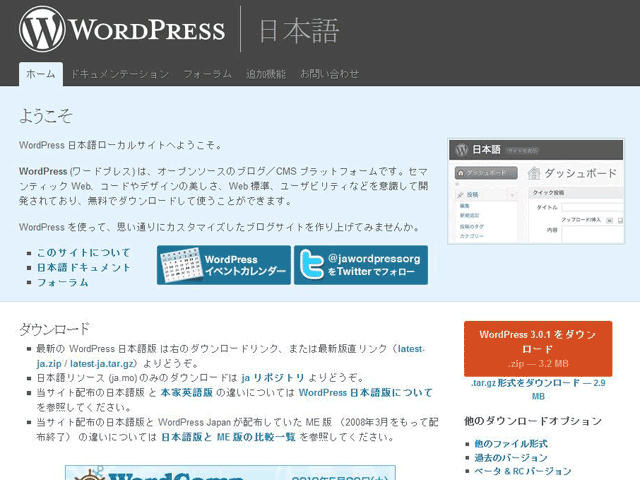Viewport: 640px width, 480px height.
Task: Open the 日本語ドキュメント link
Action: (x=83, y=268)
